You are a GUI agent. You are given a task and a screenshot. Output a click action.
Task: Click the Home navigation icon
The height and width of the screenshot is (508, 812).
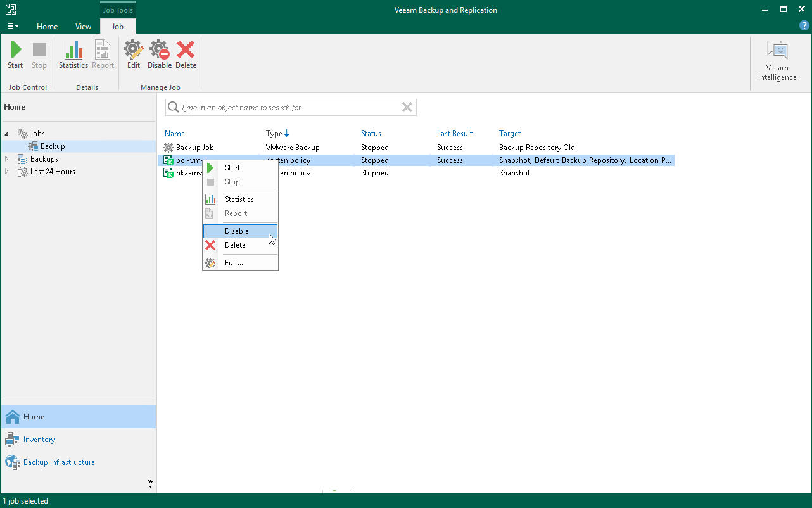13,417
